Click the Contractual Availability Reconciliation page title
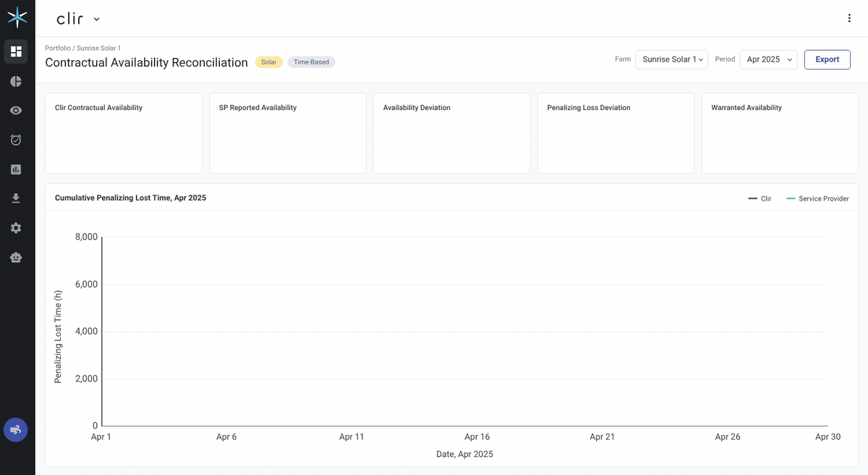Image resolution: width=868 pixels, height=475 pixels. coord(146,62)
